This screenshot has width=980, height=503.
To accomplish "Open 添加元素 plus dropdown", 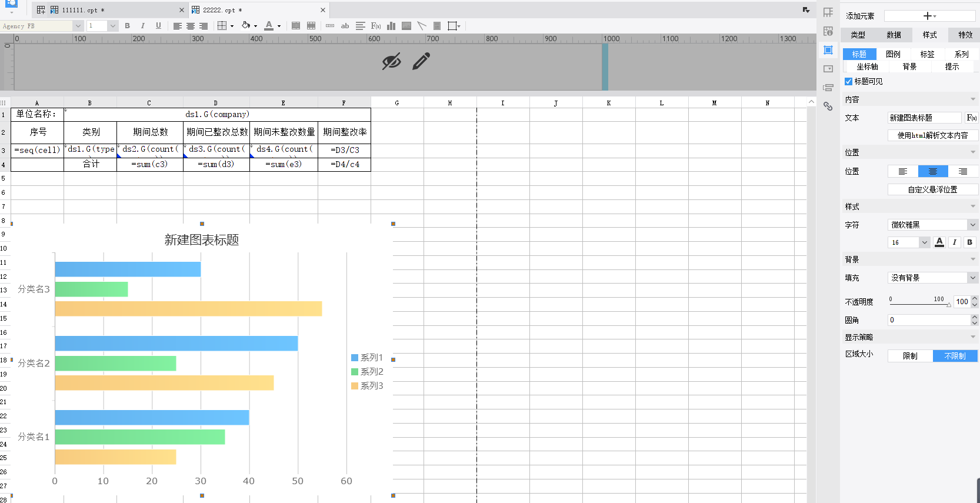I will click(930, 16).
